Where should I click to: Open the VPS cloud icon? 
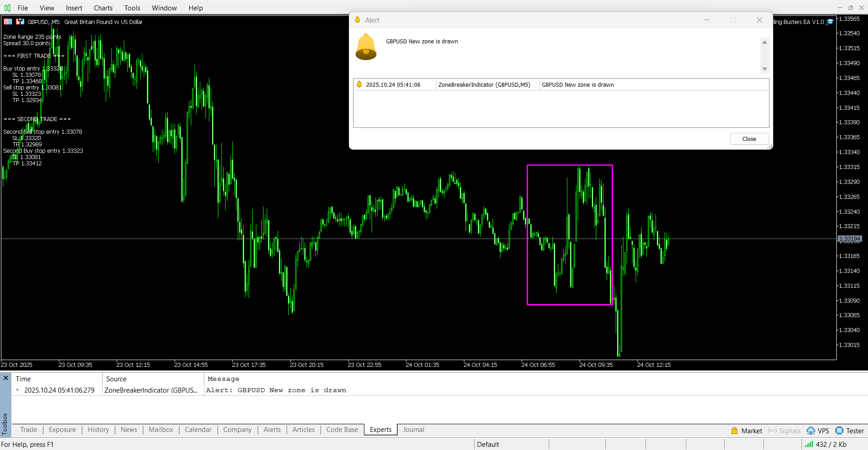click(x=811, y=431)
